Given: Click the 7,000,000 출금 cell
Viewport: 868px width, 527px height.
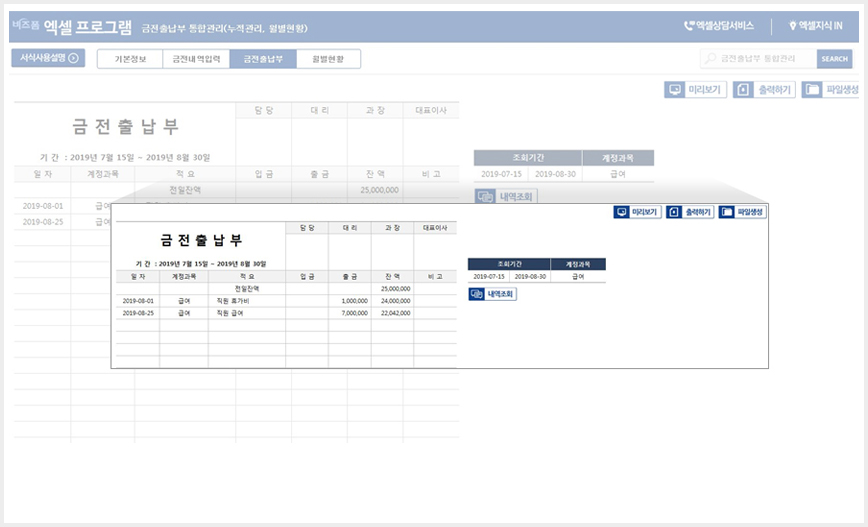Looking at the screenshot, I should tap(350, 313).
